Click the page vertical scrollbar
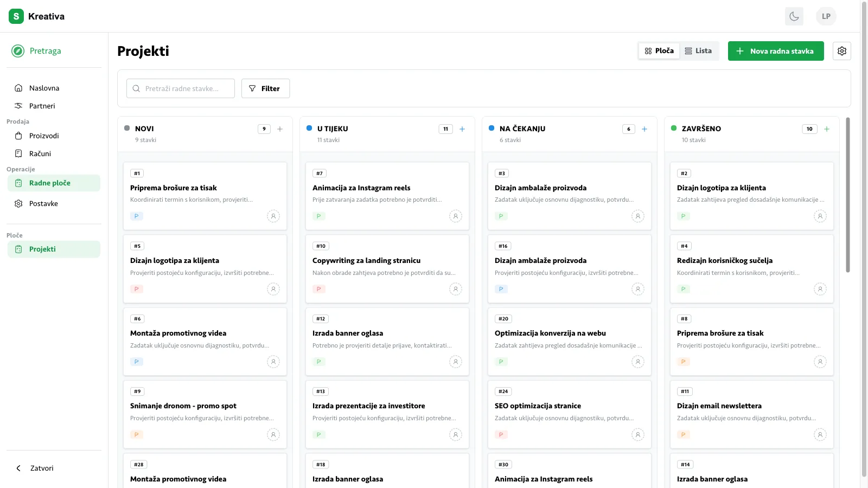Image resolution: width=868 pixels, height=488 pixels. [x=864, y=239]
